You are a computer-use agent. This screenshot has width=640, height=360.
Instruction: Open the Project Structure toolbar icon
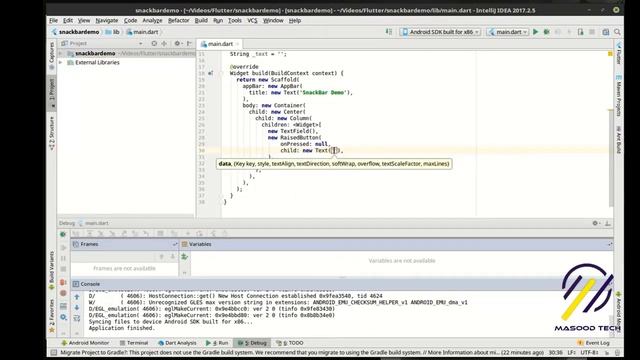tap(606, 32)
